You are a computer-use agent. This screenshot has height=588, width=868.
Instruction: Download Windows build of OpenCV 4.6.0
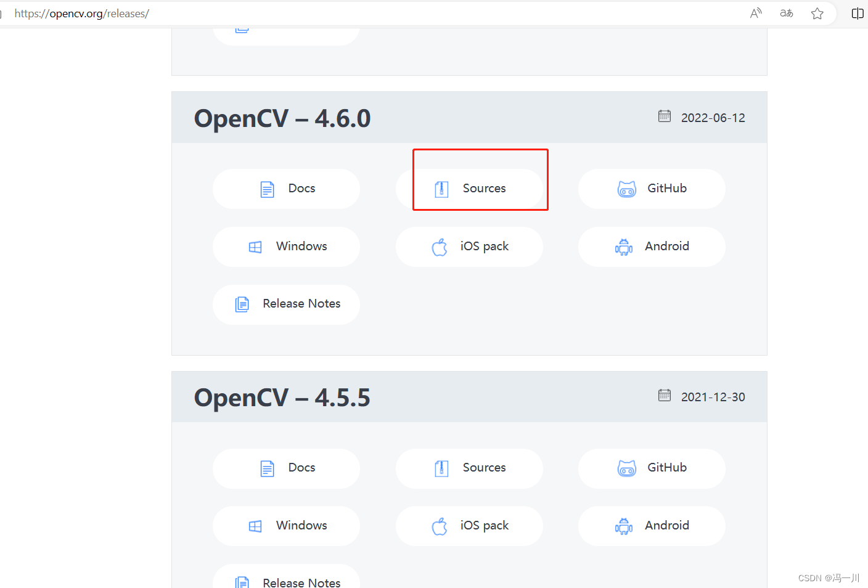286,247
